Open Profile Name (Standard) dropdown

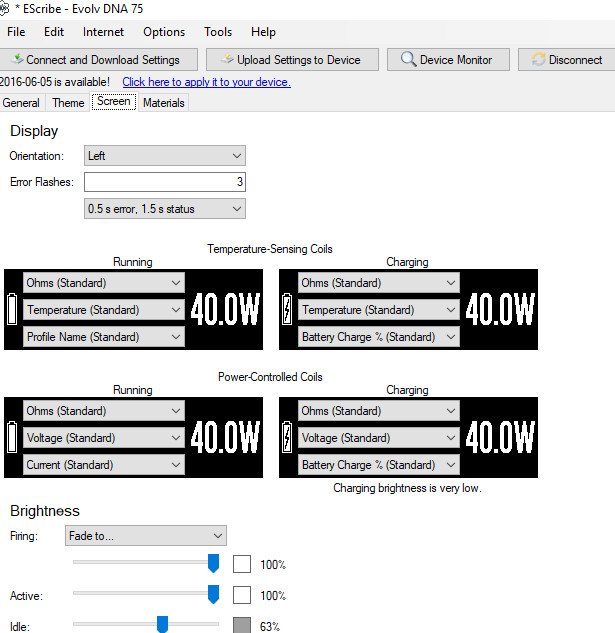coord(104,337)
